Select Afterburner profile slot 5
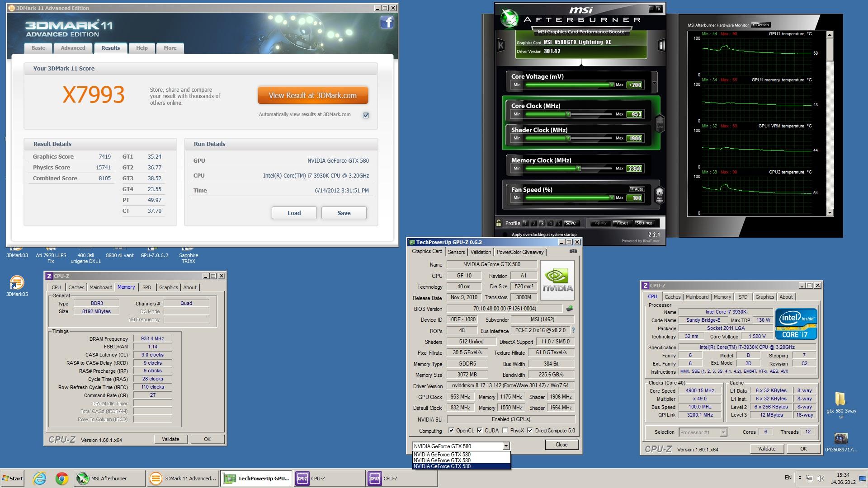The width and height of the screenshot is (868, 488). coord(559,223)
